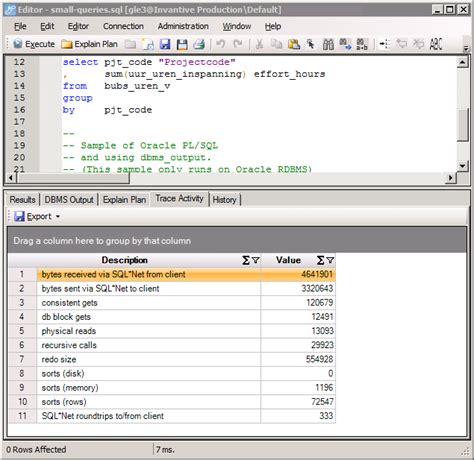
Task: Open the Connection menu
Action: pos(123,26)
